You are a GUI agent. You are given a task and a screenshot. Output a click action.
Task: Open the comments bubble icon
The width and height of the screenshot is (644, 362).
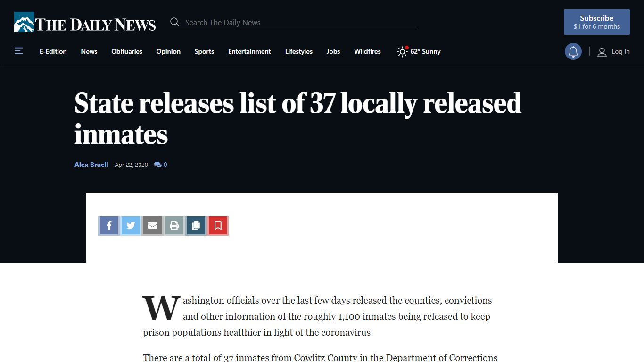[158, 165]
